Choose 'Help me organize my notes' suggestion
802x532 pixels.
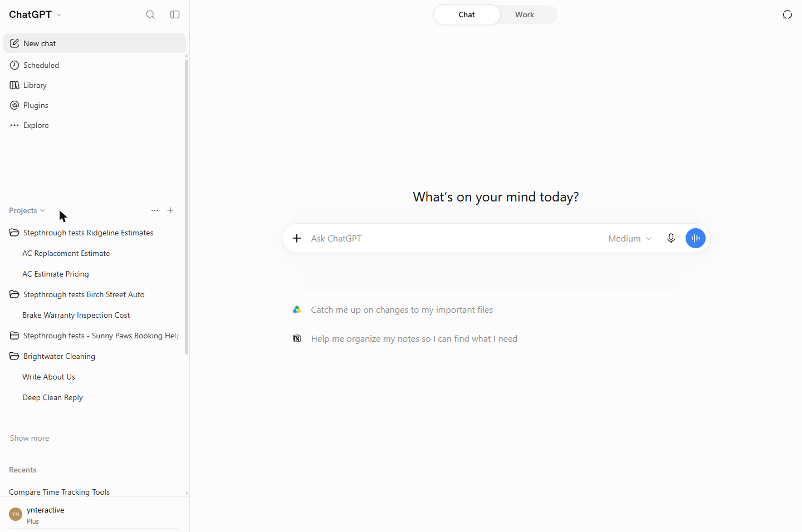point(414,338)
